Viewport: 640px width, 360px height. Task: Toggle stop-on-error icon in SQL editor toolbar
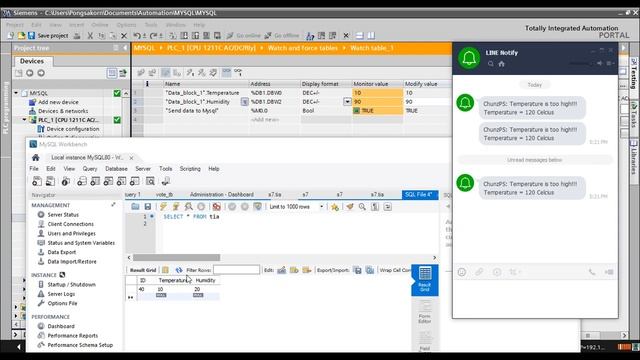pos(216,207)
